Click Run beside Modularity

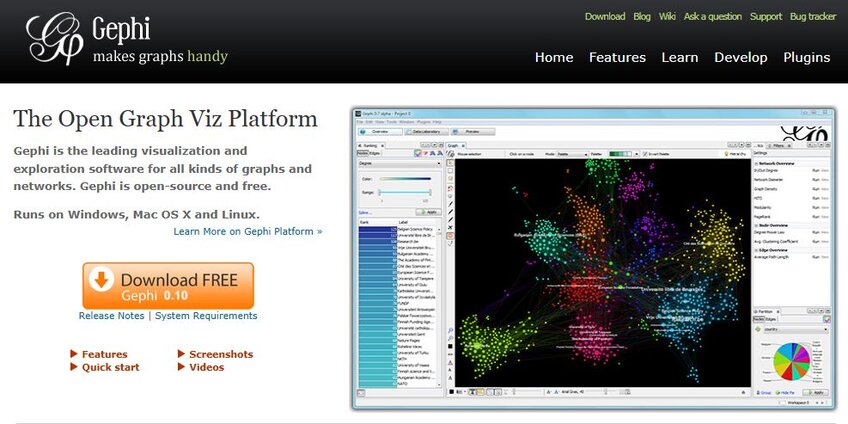[816, 207]
